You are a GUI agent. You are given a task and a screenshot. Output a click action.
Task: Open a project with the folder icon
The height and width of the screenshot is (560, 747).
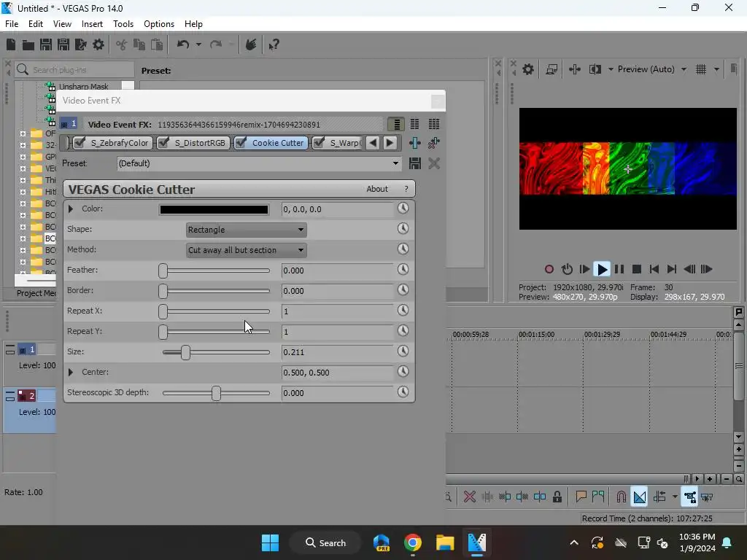click(x=28, y=44)
